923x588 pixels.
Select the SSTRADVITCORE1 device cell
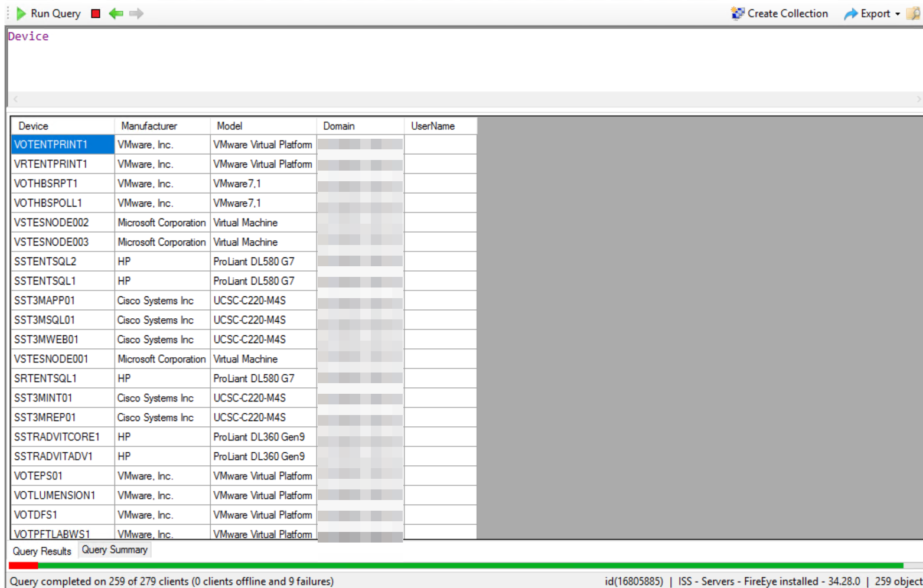click(63, 437)
